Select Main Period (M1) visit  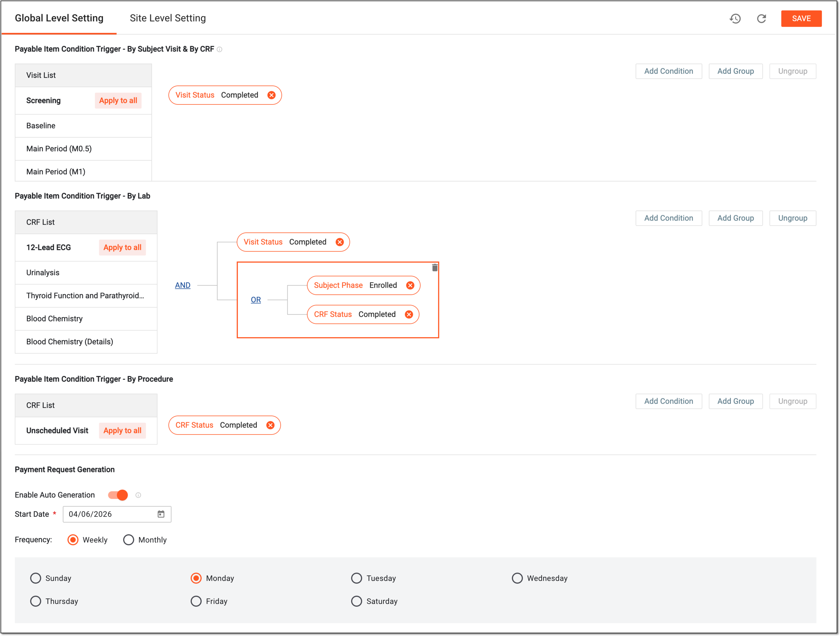pos(83,172)
